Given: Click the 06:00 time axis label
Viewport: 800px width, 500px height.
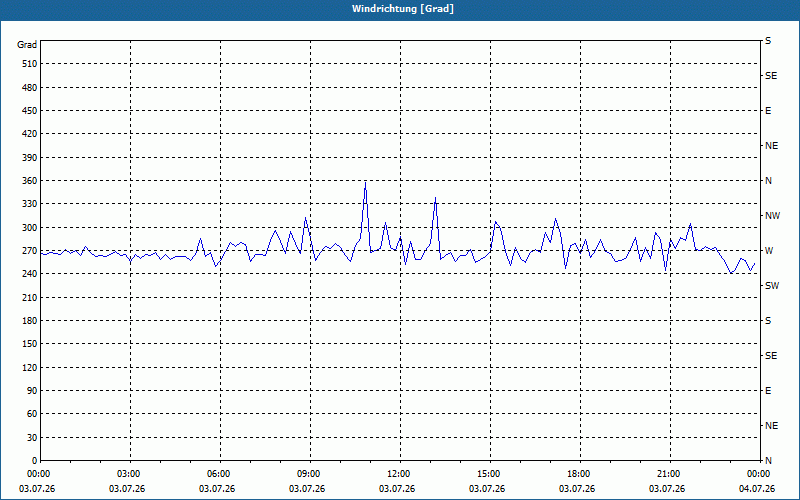Looking at the screenshot, I should [x=218, y=474].
